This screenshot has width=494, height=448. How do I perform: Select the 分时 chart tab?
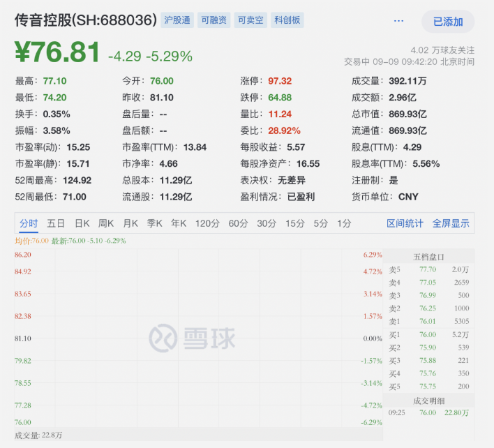tap(29, 223)
